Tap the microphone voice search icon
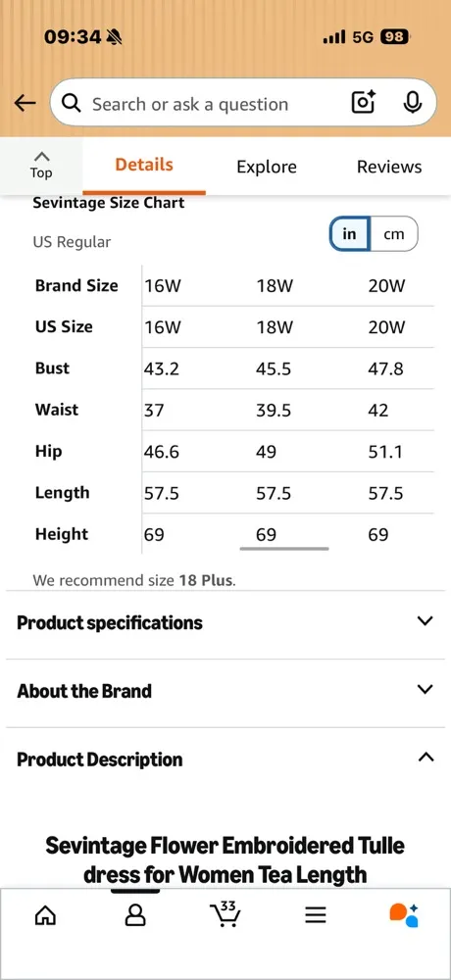Screen dimensions: 451x980 pos(412,102)
